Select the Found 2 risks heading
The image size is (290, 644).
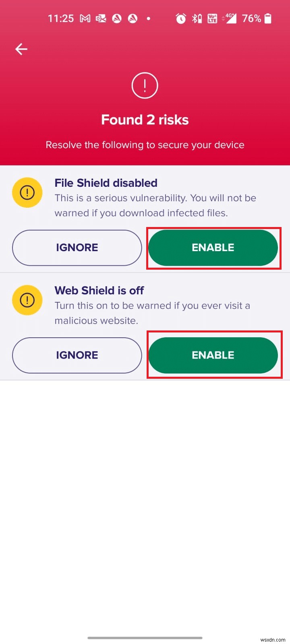[x=145, y=120]
